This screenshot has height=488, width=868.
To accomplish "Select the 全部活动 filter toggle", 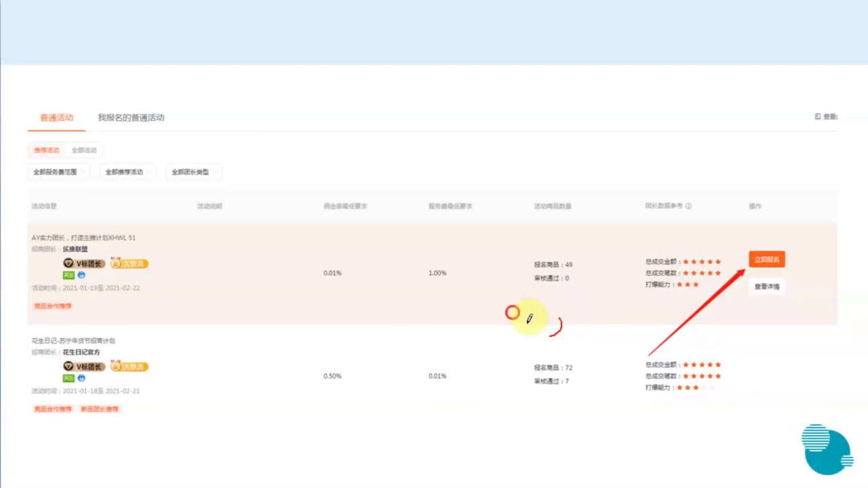I will pos(84,150).
